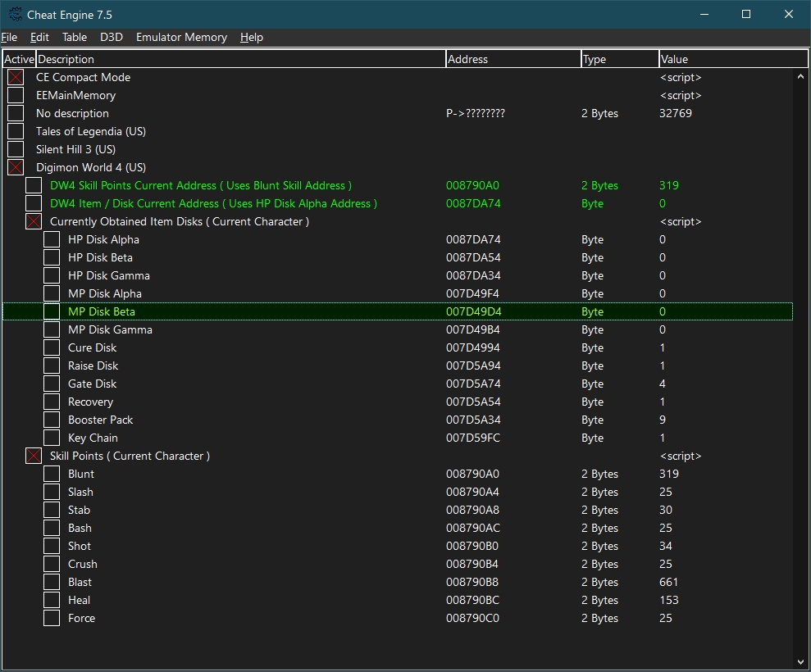This screenshot has height=672, width=811.
Task: Freeze the Heal skill checkbox
Action: coord(52,600)
